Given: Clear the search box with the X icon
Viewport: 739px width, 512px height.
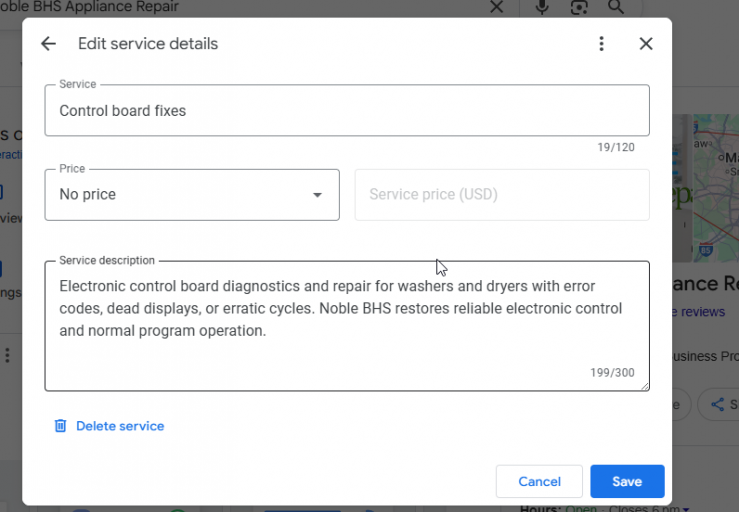Looking at the screenshot, I should [496, 7].
